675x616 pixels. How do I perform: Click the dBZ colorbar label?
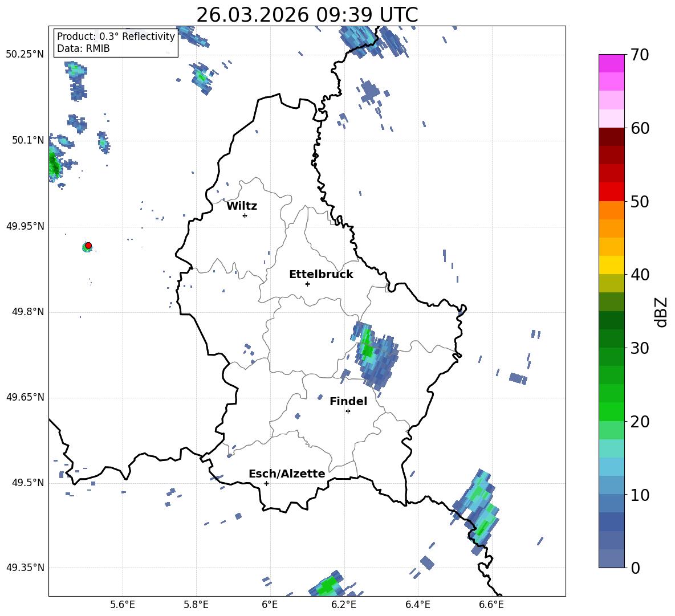point(661,312)
